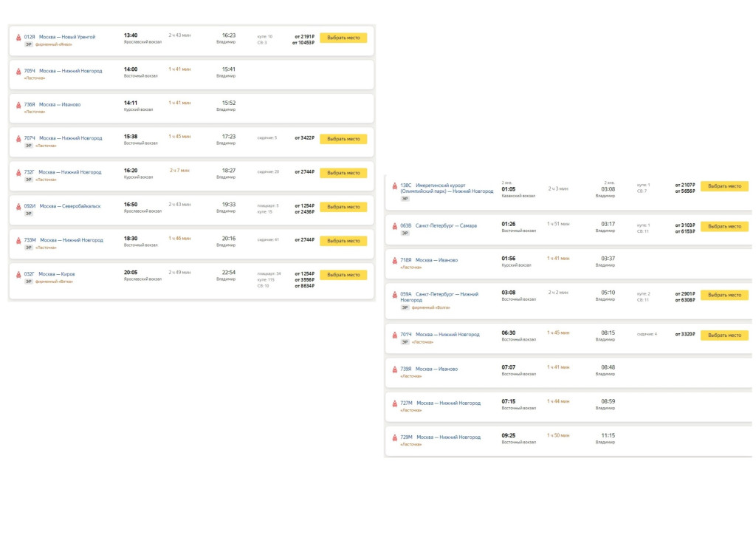Click the ЭР badge under 092И train
Viewport: 756px width, 535px height.
[29, 214]
